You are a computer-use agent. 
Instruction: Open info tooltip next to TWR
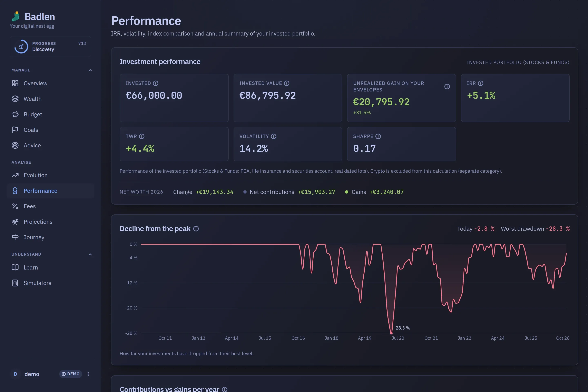[142, 136]
